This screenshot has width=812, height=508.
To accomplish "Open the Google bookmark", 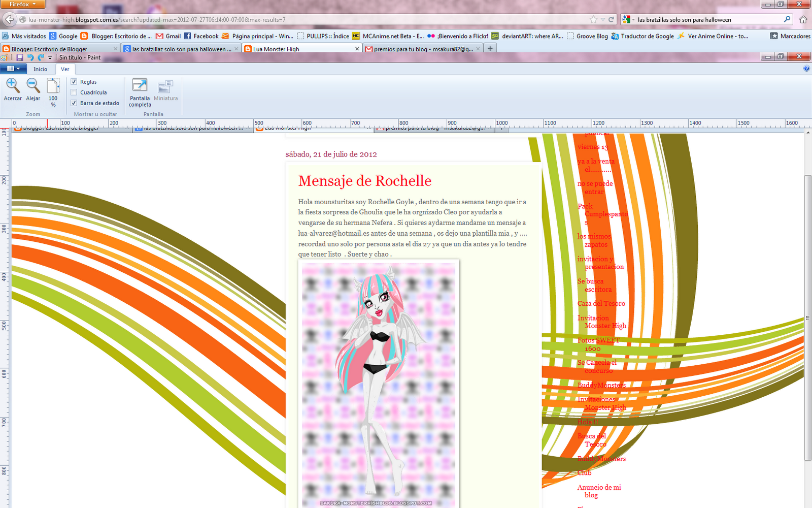I will click(x=63, y=36).
